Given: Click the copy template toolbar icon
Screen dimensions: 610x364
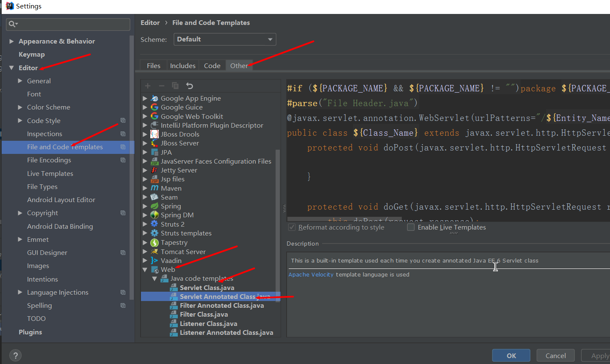Looking at the screenshot, I should [175, 86].
